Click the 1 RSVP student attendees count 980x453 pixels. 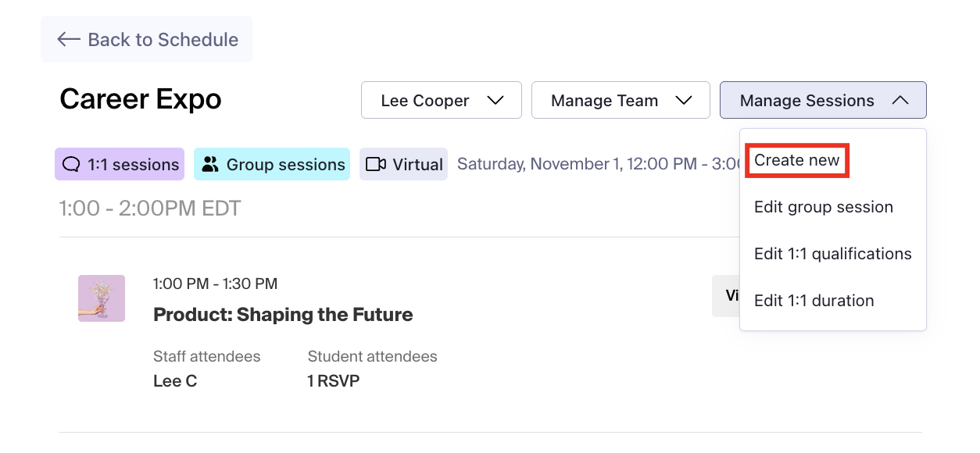coord(333,381)
